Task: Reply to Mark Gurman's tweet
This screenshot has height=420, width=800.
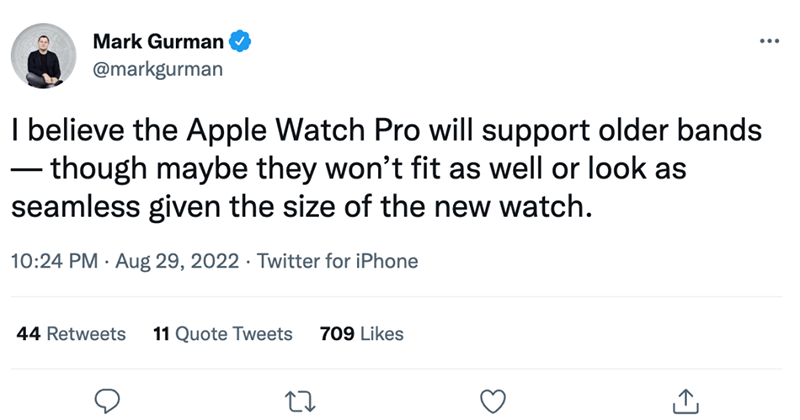Action: pyautogui.click(x=107, y=400)
